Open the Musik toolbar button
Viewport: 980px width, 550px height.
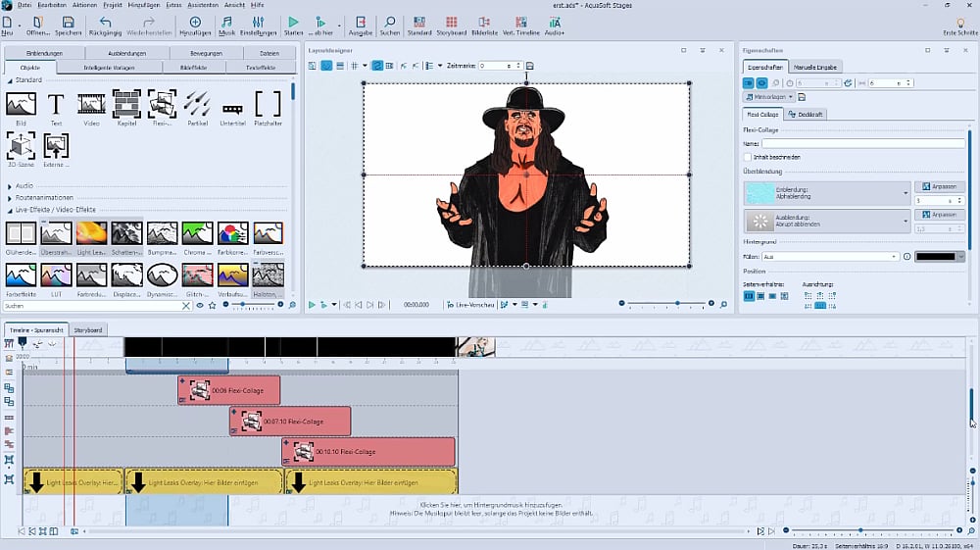[x=226, y=25]
